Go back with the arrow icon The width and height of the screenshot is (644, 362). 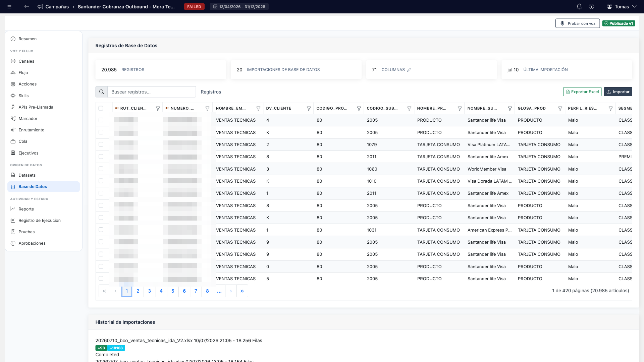27,7
